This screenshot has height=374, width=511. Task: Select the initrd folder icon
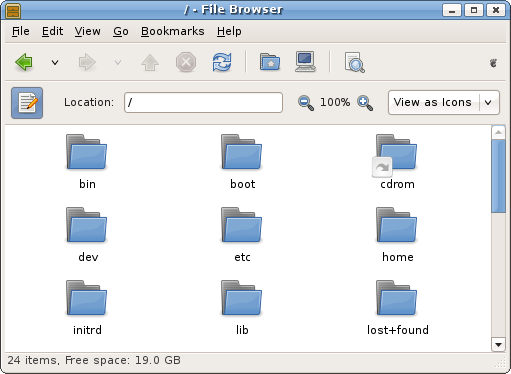[x=87, y=298]
